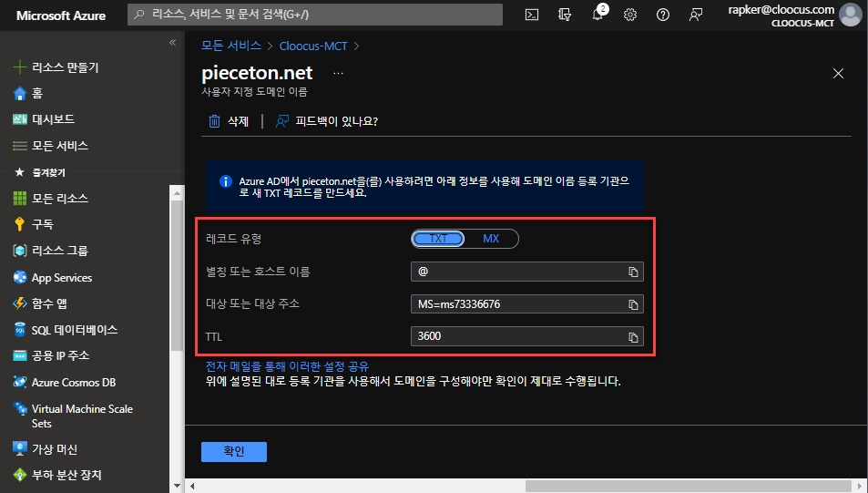The height and width of the screenshot is (493, 868).
Task: Click the horizontal scrollbar thumb
Action: pos(688,486)
